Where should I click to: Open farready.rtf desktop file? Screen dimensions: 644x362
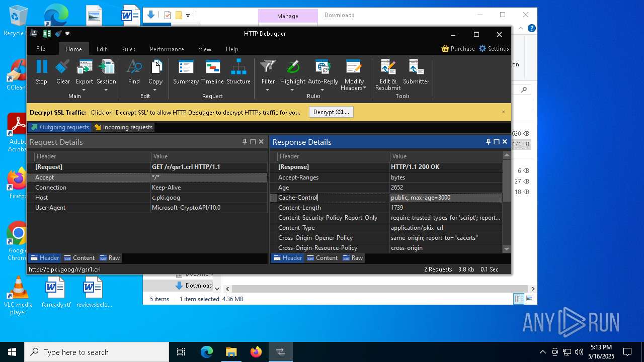pyautogui.click(x=56, y=293)
